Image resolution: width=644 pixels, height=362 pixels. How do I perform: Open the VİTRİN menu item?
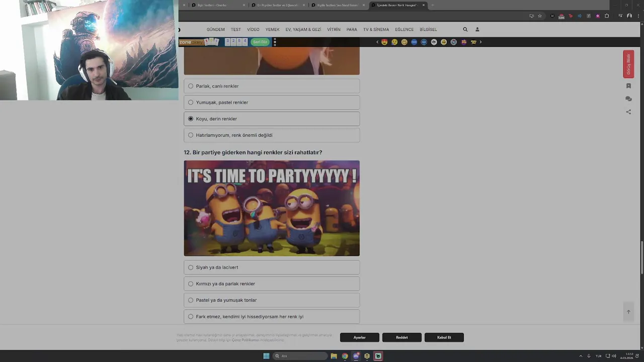pyautogui.click(x=334, y=29)
